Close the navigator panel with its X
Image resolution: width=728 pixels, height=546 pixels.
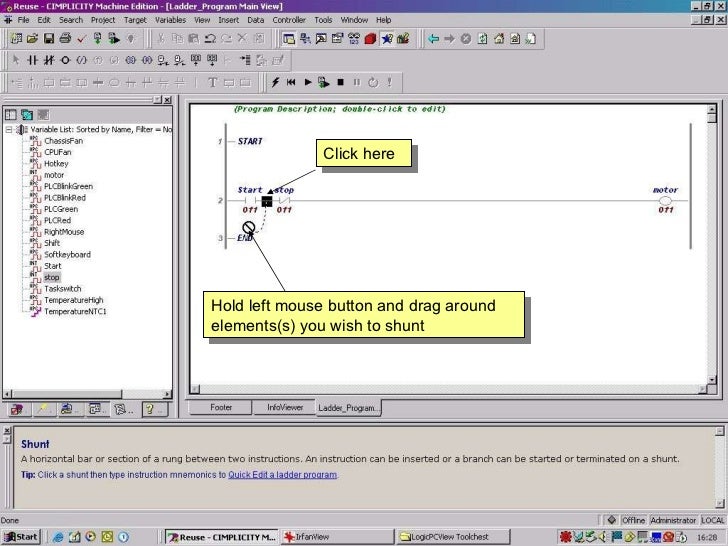point(168,100)
